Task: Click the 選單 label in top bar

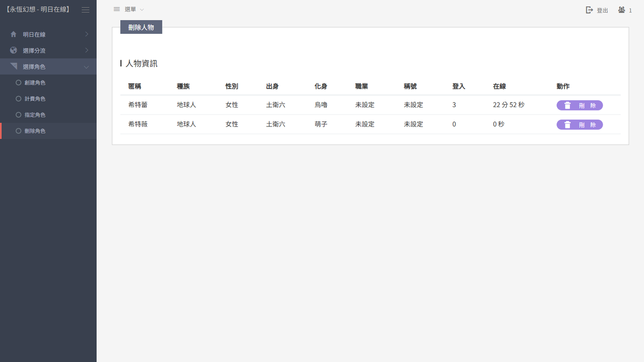Action: pyautogui.click(x=130, y=10)
